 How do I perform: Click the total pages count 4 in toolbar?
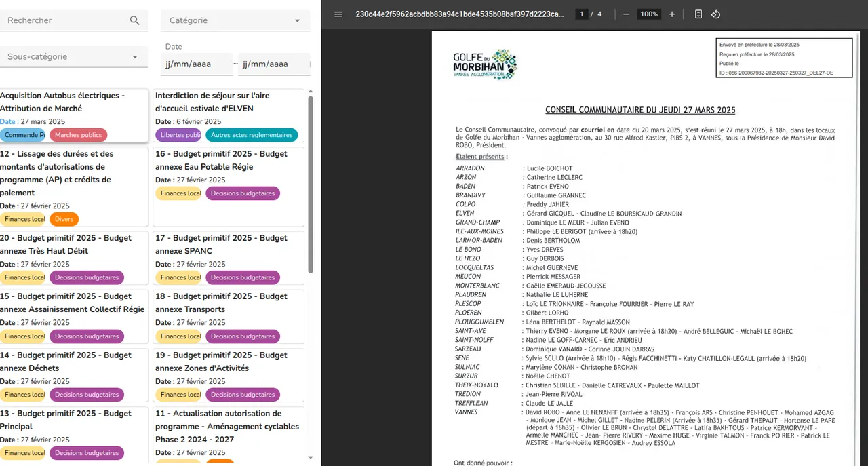[599, 14]
